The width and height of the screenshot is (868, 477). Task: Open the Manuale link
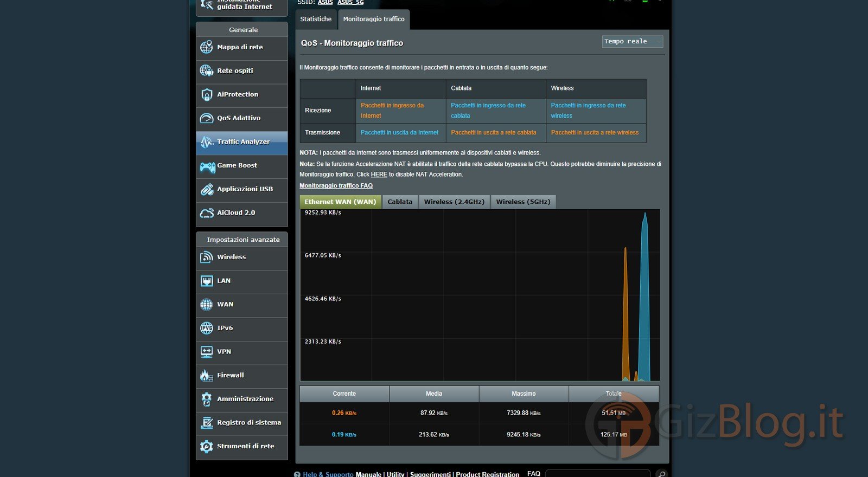click(368, 474)
